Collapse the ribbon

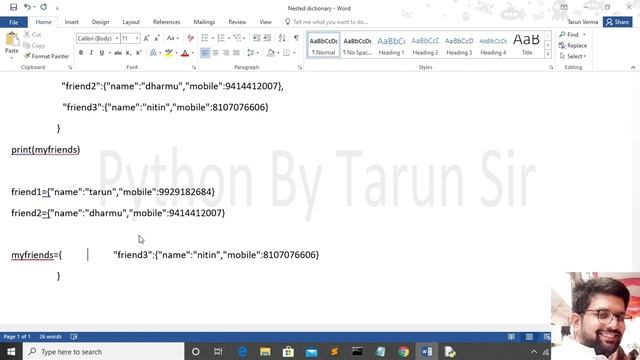click(633, 67)
